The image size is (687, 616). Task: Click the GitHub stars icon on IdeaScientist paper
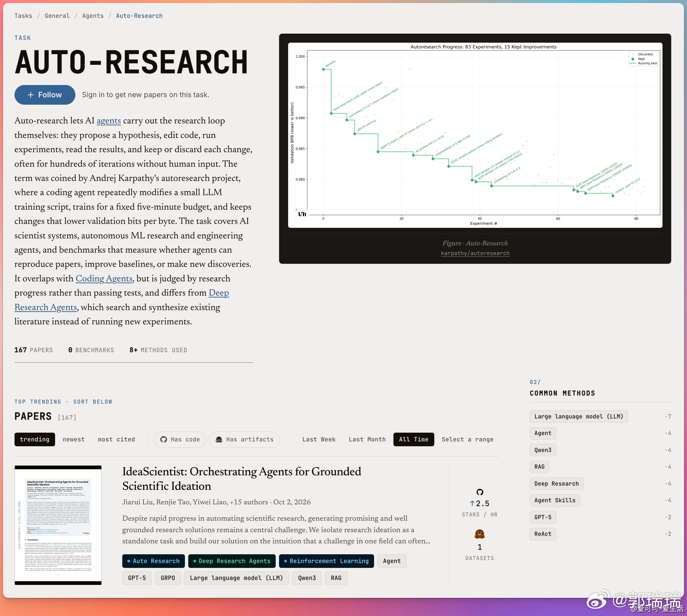(479, 492)
